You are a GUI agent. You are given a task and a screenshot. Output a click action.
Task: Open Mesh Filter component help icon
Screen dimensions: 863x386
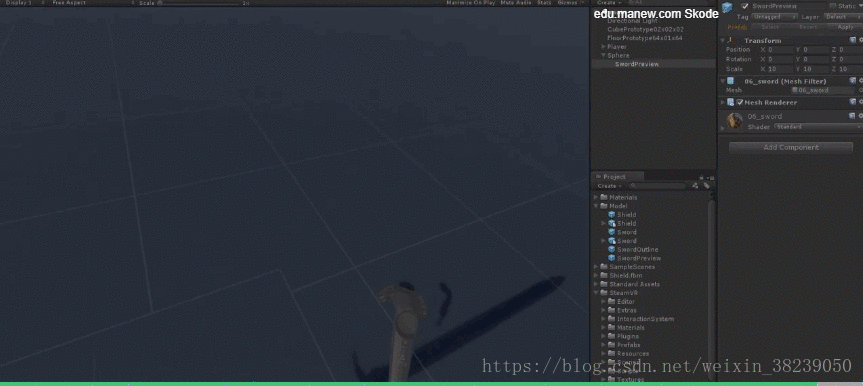click(x=853, y=81)
